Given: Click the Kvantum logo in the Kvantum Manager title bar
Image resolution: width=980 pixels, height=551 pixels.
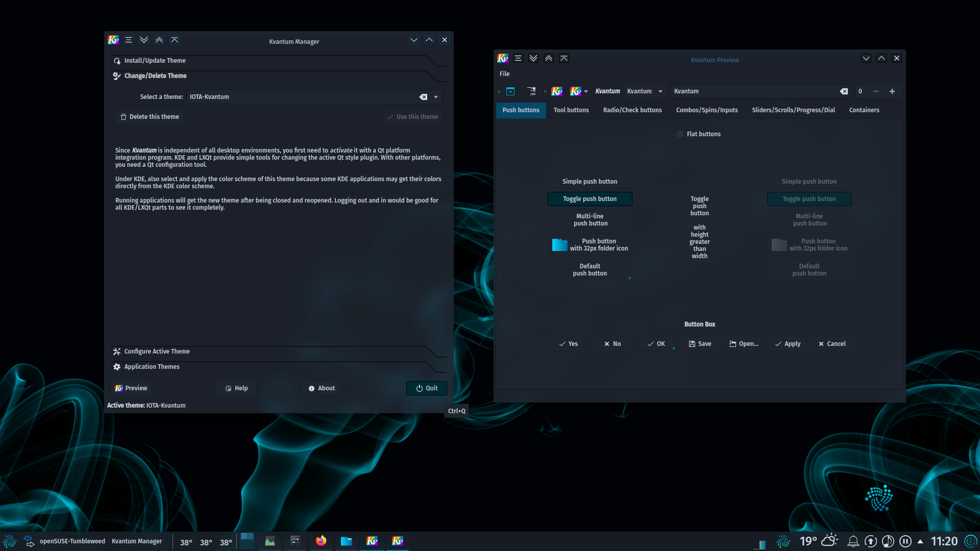Looking at the screenshot, I should click(x=113, y=40).
